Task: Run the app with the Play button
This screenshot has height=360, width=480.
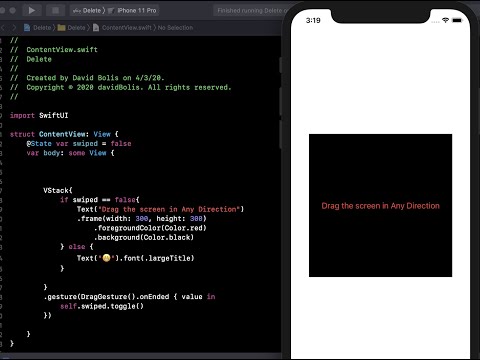Action: 32,11
